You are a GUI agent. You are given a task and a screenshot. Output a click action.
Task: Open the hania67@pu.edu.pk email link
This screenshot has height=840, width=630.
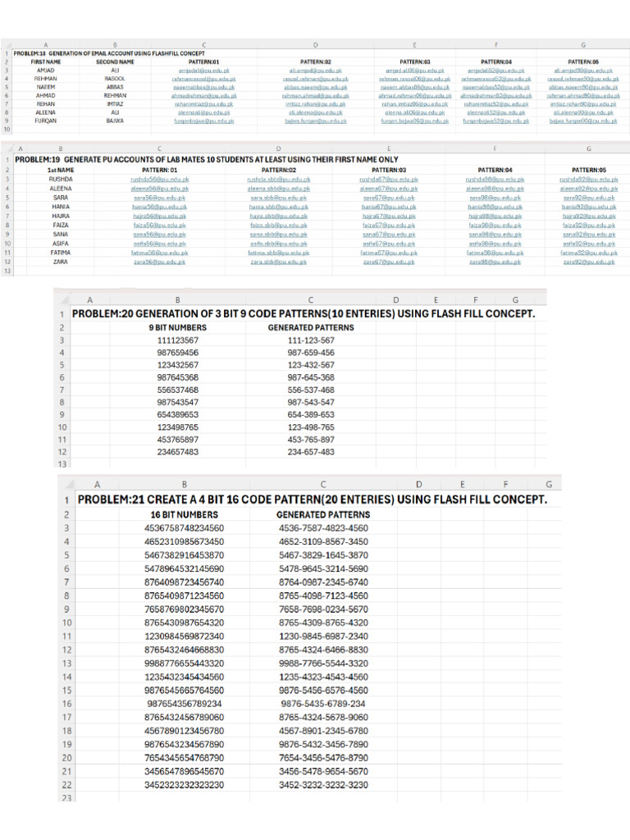[x=389, y=207]
